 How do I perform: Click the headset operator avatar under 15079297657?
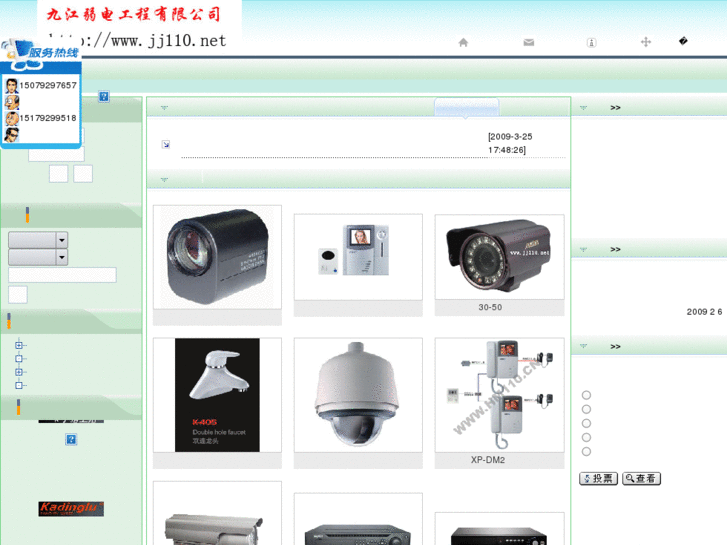pos(12,102)
